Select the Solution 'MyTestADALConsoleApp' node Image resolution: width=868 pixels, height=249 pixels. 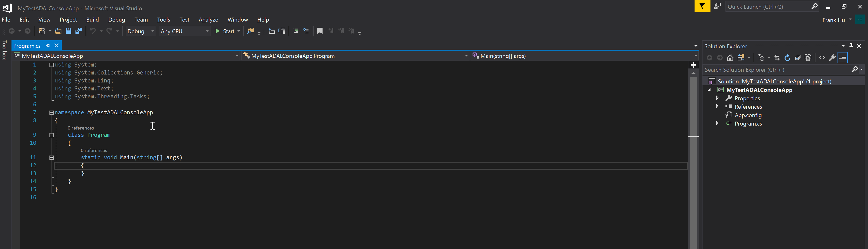[x=774, y=81]
